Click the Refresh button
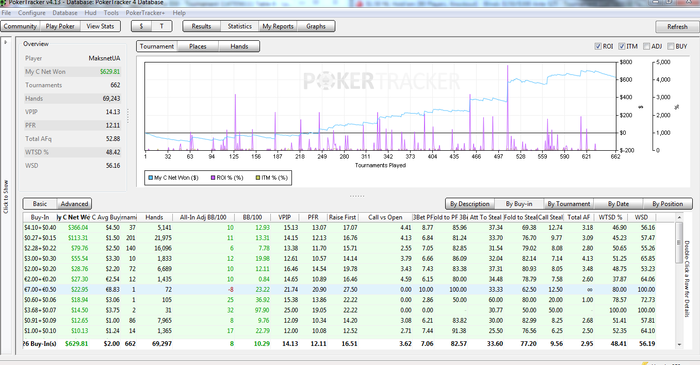Viewport: 700px width, 365px height. pos(677,27)
